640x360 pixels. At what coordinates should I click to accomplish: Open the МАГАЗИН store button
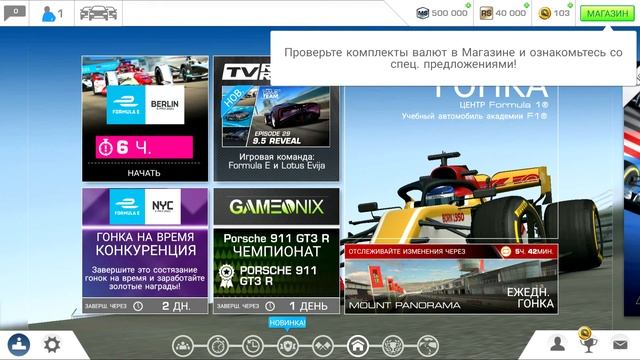point(607,13)
